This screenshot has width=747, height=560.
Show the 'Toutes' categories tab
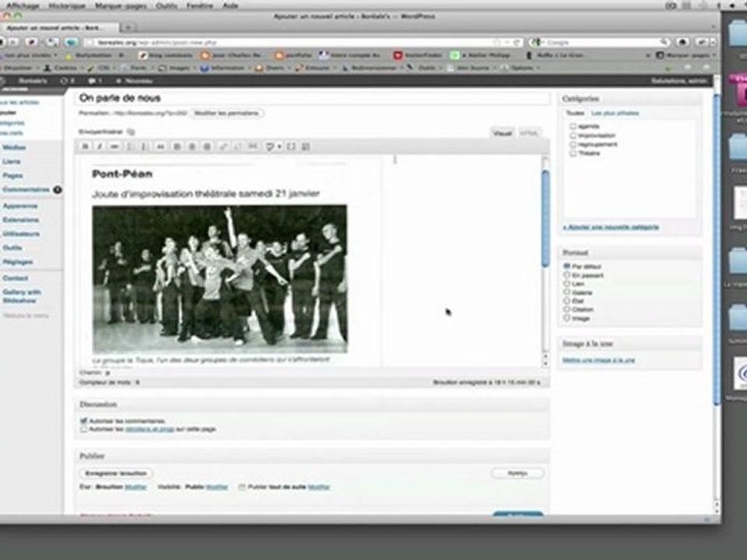click(x=575, y=113)
